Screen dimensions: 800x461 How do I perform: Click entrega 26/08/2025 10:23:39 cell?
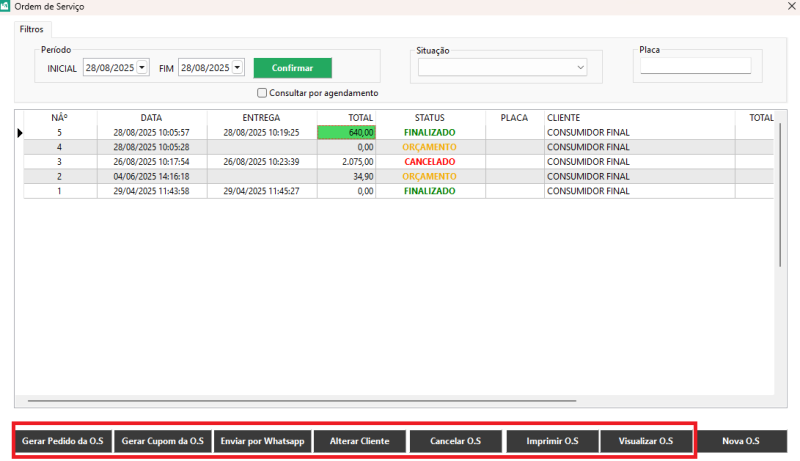[x=261, y=162]
